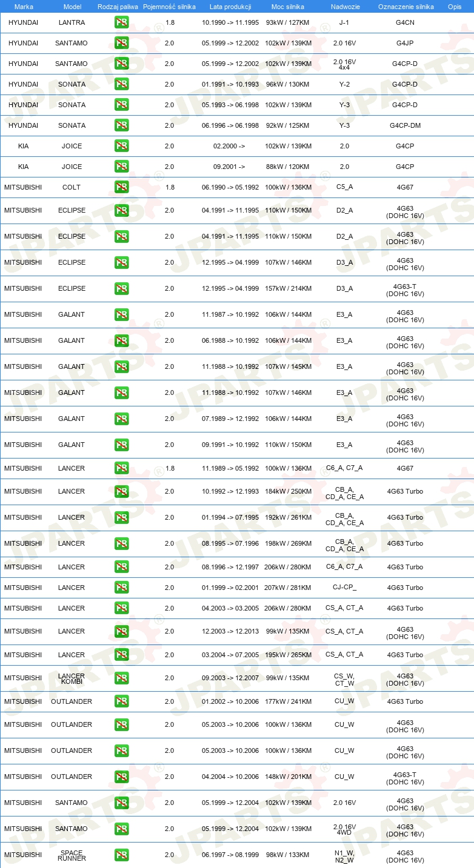Select the Pojemność silnika column header
This screenshot has height=868, width=474.
pos(169,6)
